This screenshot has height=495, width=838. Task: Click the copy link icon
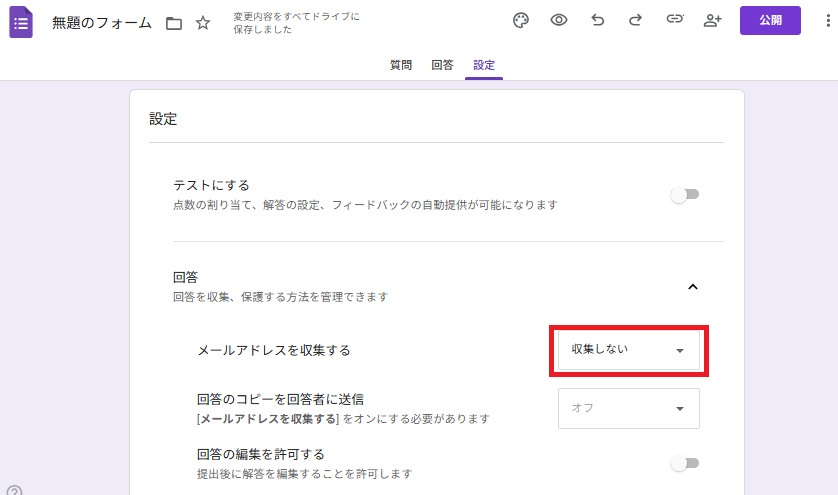coord(674,20)
